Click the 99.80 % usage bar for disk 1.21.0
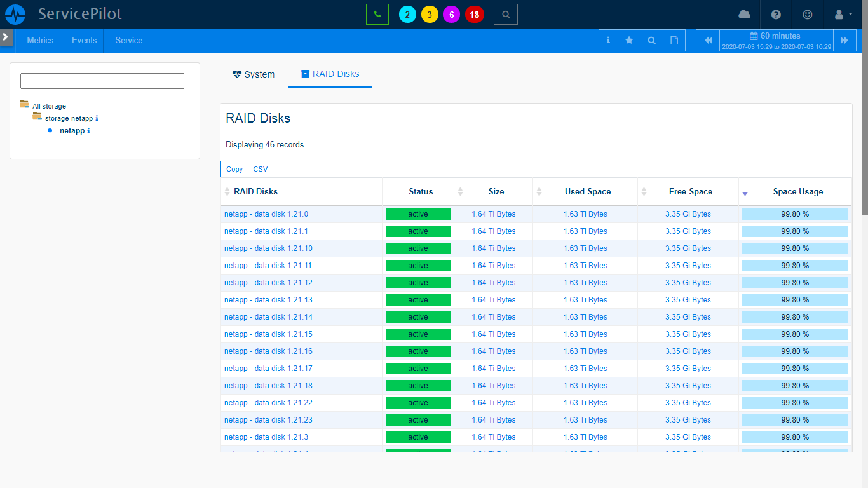 tap(795, 214)
